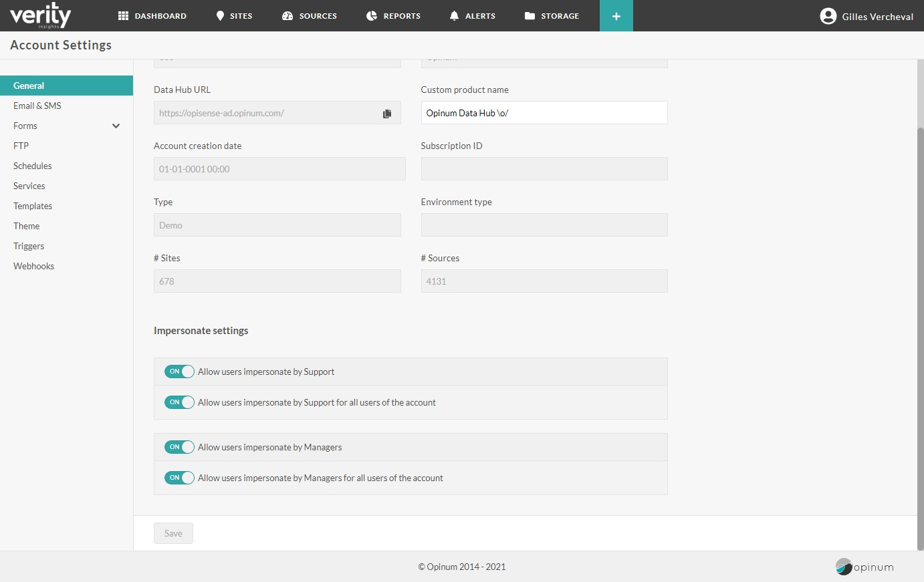Select Webhooks in the sidebar
924x582 pixels.
pyautogui.click(x=34, y=266)
